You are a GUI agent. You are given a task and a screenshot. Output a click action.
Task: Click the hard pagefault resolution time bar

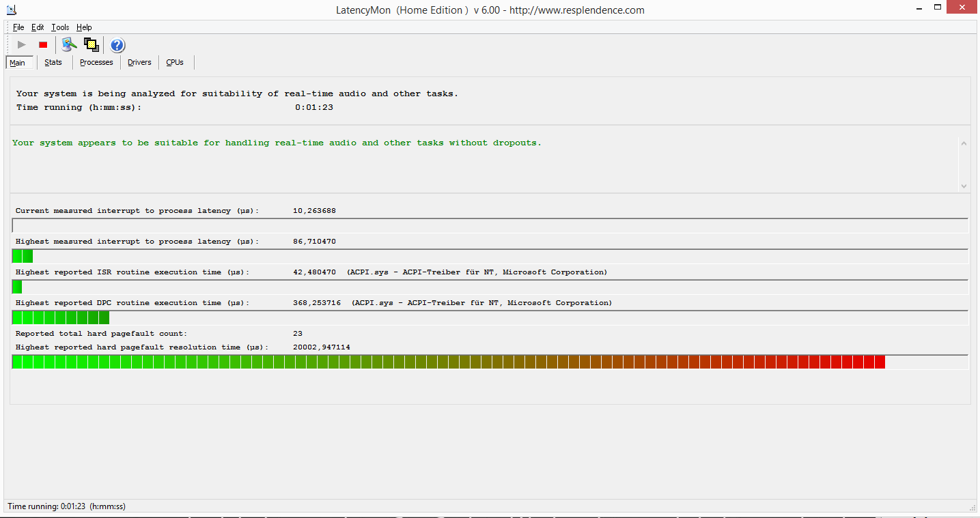490,362
